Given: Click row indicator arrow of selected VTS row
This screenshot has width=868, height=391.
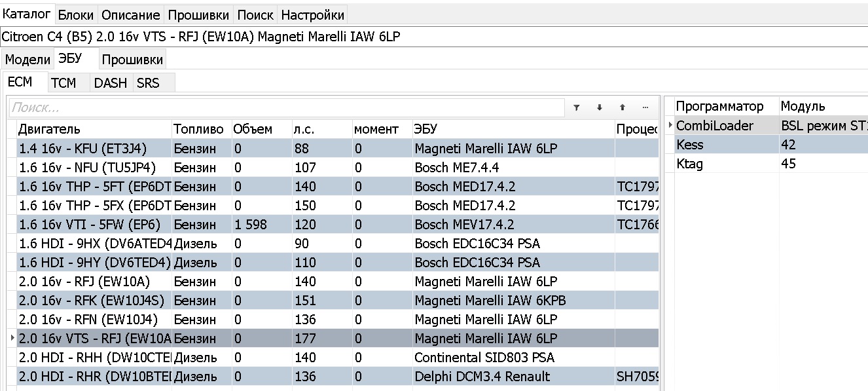Looking at the screenshot, I should [12, 339].
